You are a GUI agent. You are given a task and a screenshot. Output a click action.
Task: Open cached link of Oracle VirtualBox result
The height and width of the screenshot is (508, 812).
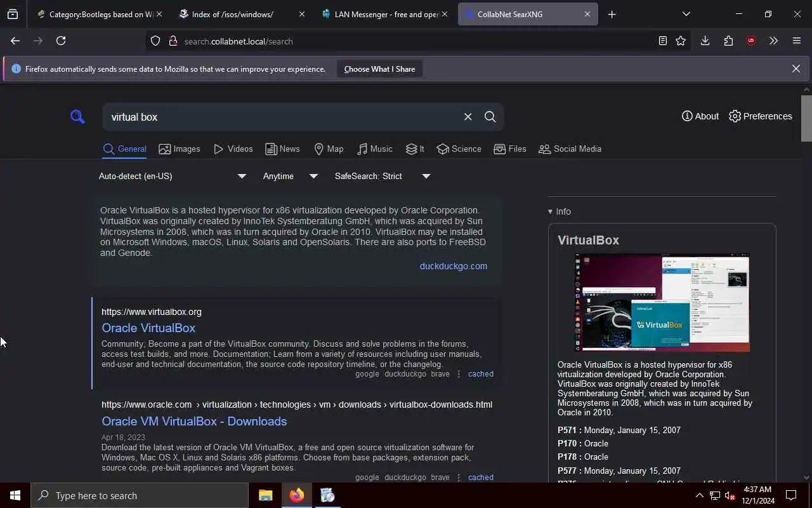click(480, 374)
